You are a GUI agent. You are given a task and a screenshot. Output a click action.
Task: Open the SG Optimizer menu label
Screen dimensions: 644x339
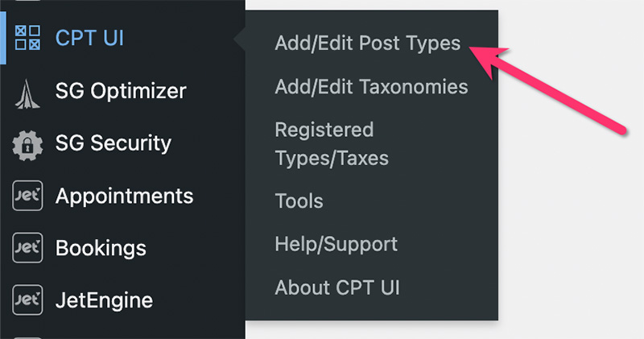pos(121,91)
